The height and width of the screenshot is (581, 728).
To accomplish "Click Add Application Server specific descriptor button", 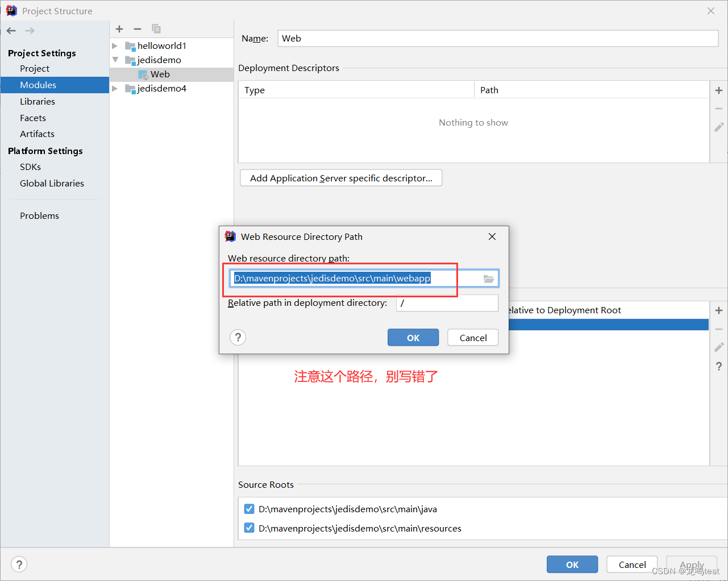I will [341, 178].
